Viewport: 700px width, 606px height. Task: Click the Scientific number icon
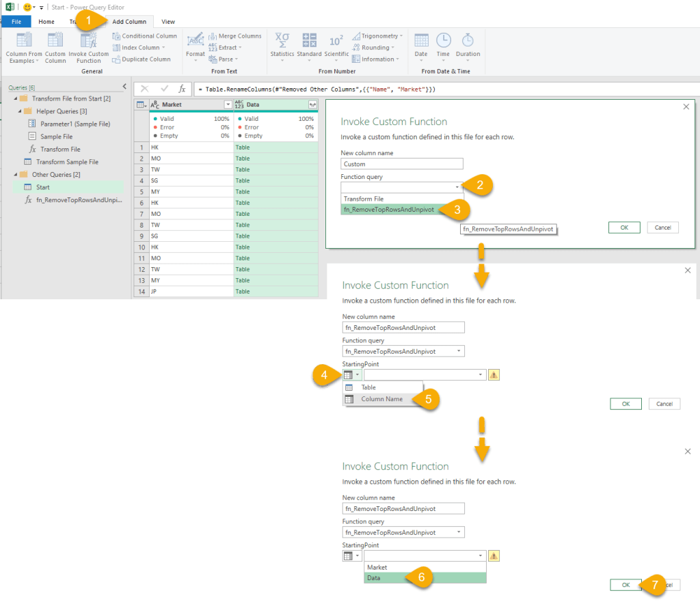336,41
